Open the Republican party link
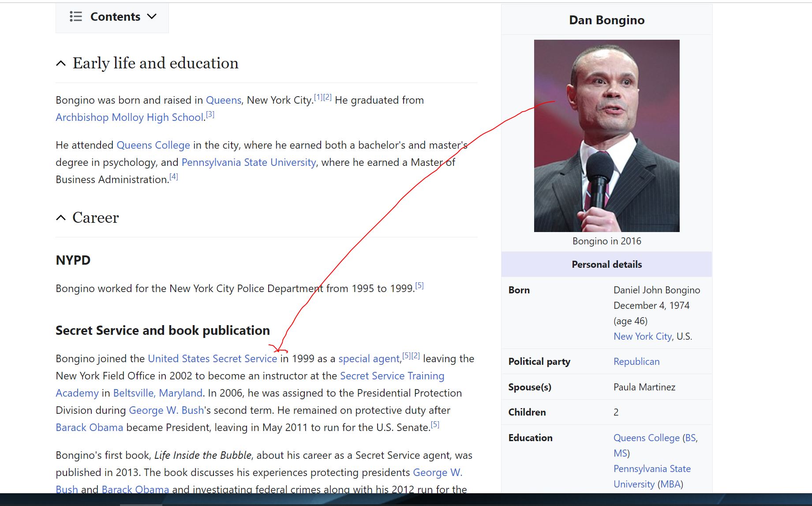 [x=636, y=362]
